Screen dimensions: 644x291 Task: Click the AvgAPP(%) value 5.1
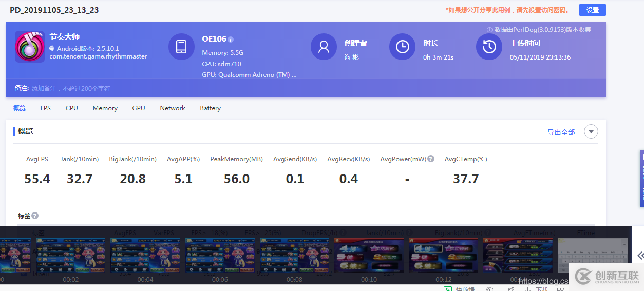tap(183, 179)
